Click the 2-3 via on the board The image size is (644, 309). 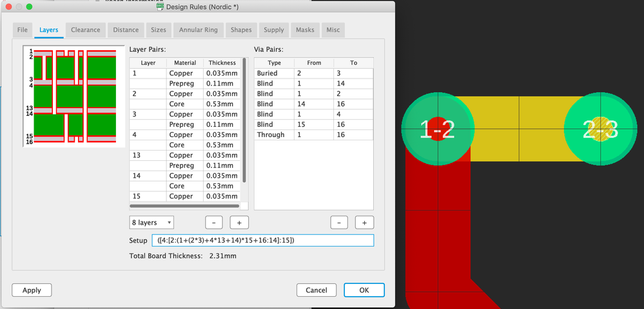[600, 131]
